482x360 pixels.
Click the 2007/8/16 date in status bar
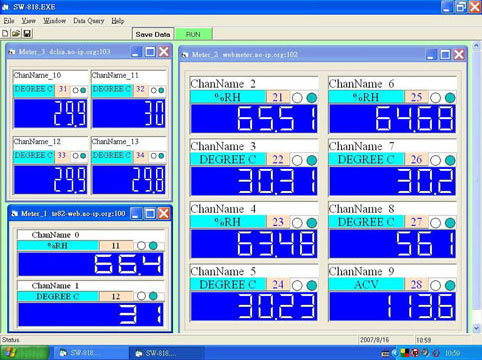pyautogui.click(x=374, y=340)
